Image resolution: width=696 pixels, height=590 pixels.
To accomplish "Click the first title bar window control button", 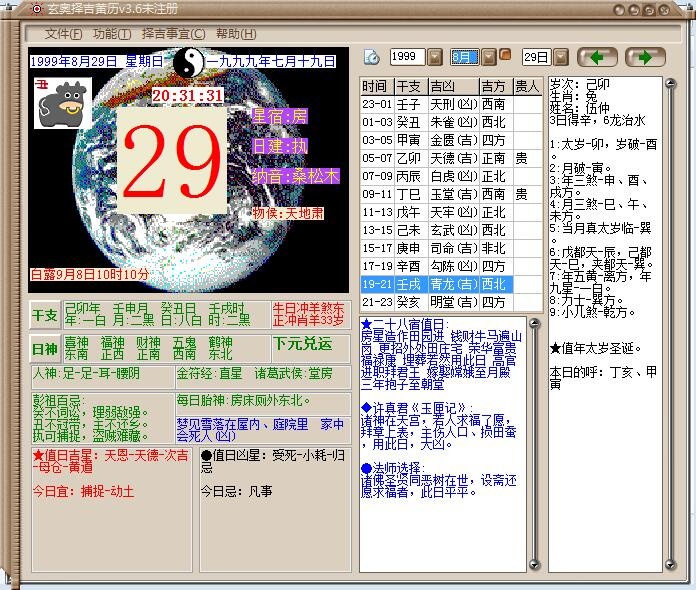I will (x=619, y=10).
